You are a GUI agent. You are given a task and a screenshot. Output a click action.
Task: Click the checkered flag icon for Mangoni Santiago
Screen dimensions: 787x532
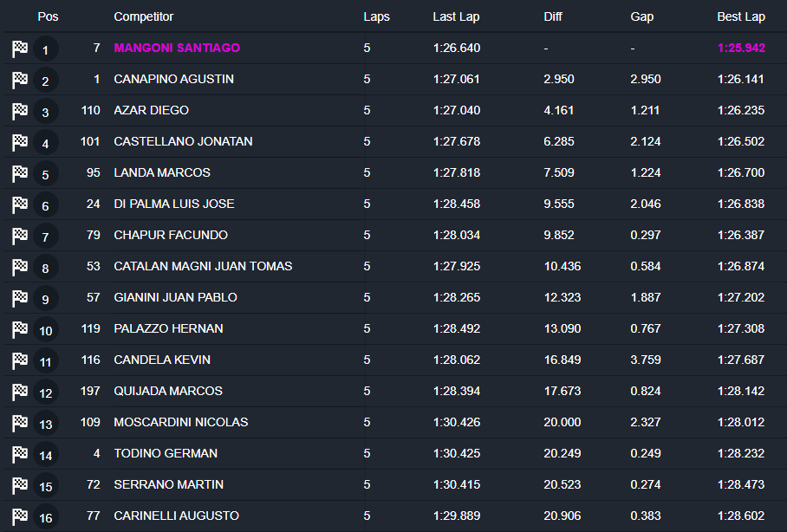point(20,49)
